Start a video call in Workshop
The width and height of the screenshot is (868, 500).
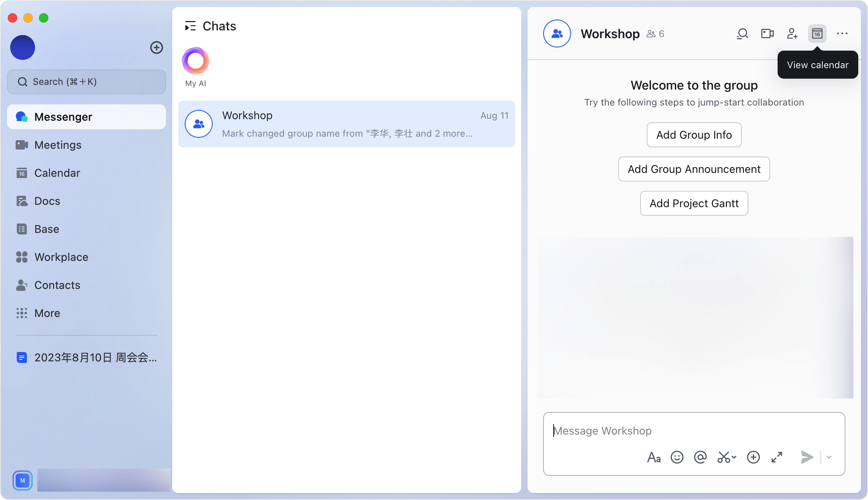point(767,33)
